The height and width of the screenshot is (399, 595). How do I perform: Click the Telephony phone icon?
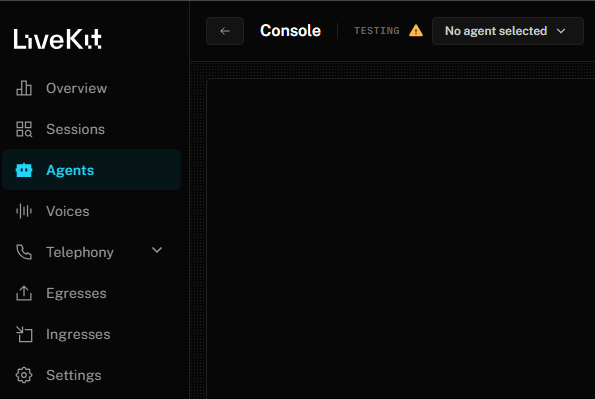point(24,252)
